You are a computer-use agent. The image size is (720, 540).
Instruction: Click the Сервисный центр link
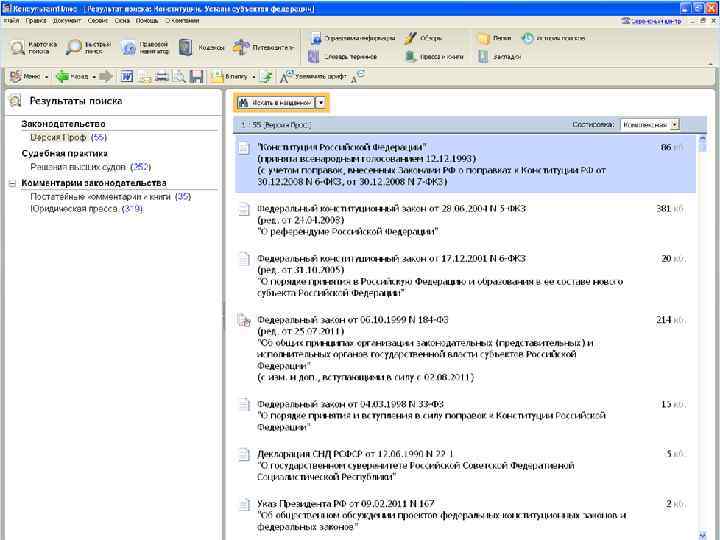651,21
